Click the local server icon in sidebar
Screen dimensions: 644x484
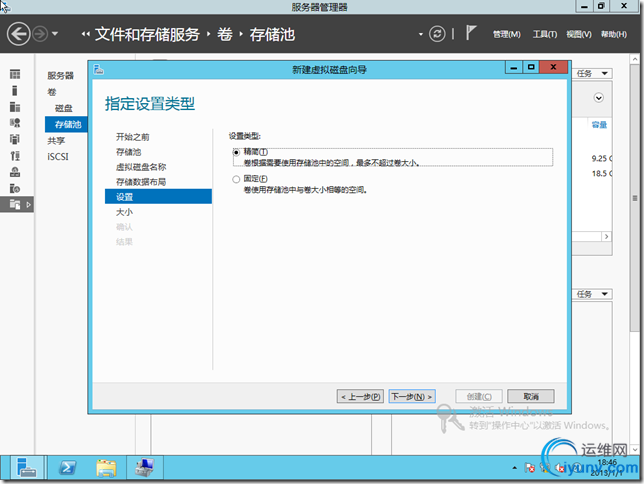15,90
